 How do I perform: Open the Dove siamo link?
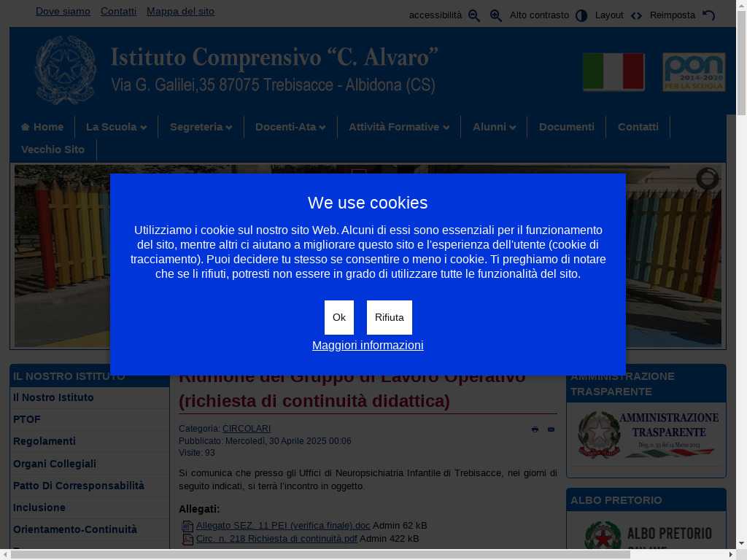(x=63, y=12)
